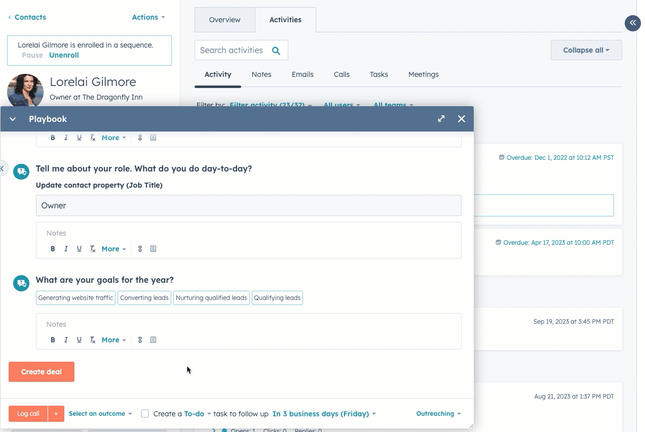Click Bold in the role question notes toolbar

pyautogui.click(x=53, y=249)
